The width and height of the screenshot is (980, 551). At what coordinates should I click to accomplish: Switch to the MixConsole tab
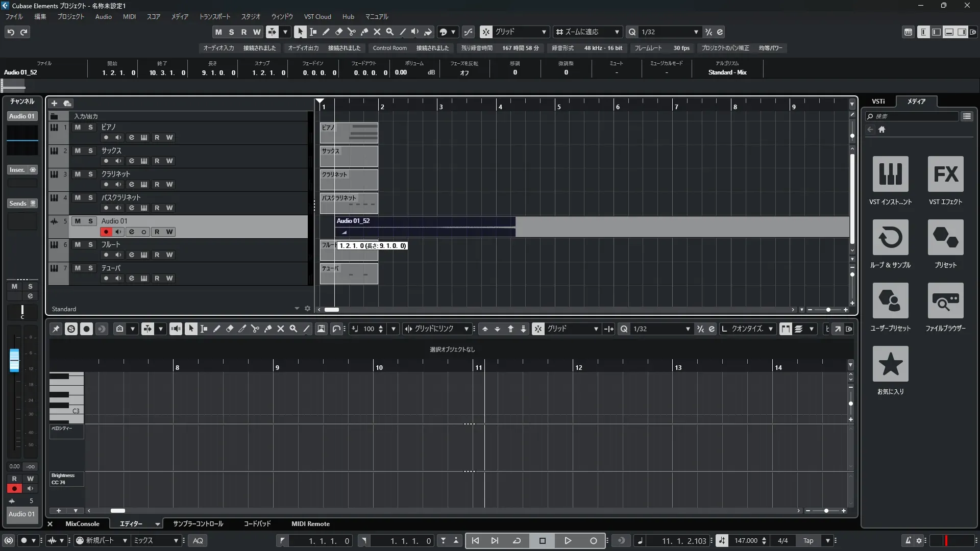pyautogui.click(x=82, y=523)
